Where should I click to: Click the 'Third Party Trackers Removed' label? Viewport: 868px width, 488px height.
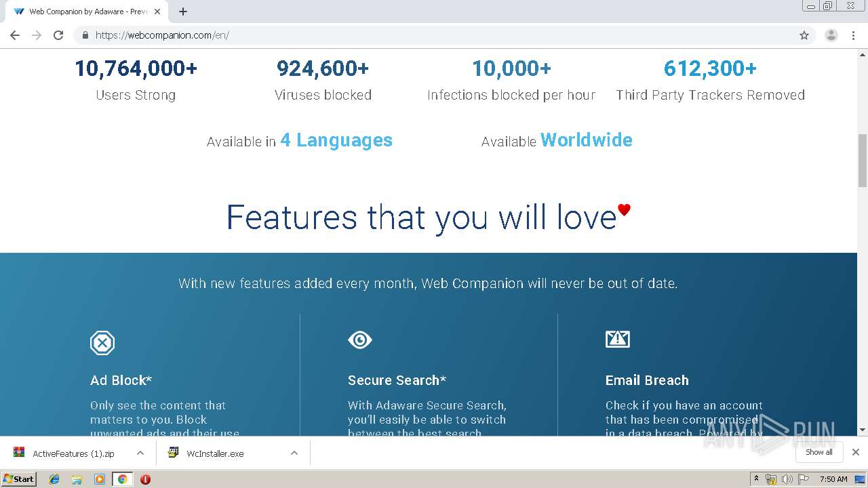[x=710, y=95]
